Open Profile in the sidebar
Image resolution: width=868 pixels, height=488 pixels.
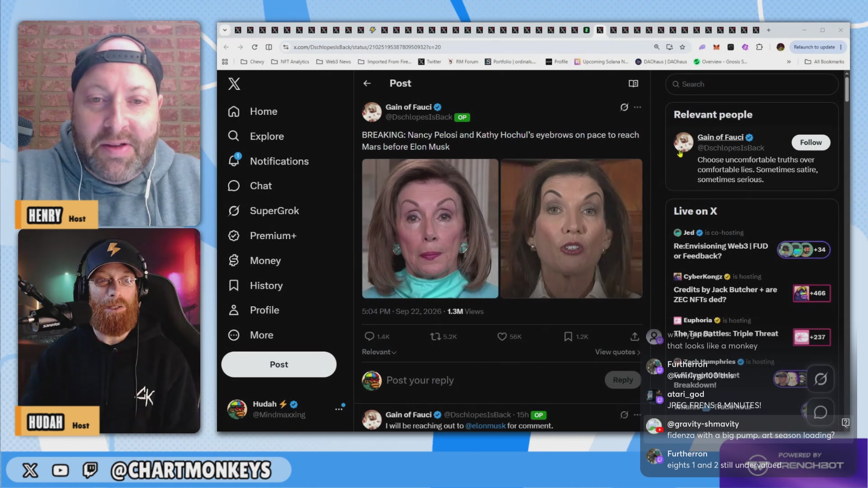click(x=254, y=310)
